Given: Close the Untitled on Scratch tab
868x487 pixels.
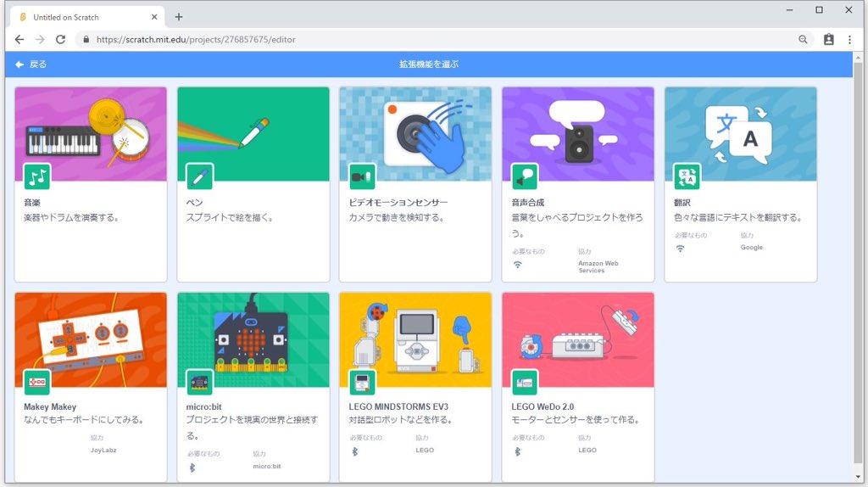Looking at the screenshot, I should [154, 17].
